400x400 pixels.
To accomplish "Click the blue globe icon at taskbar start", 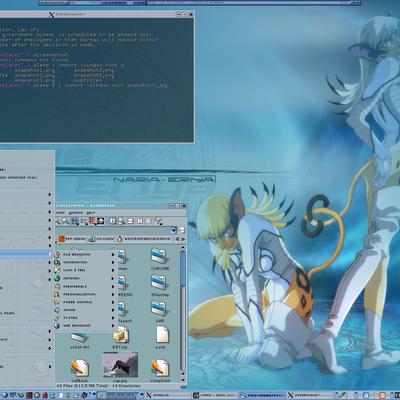I will (x=5, y=395).
